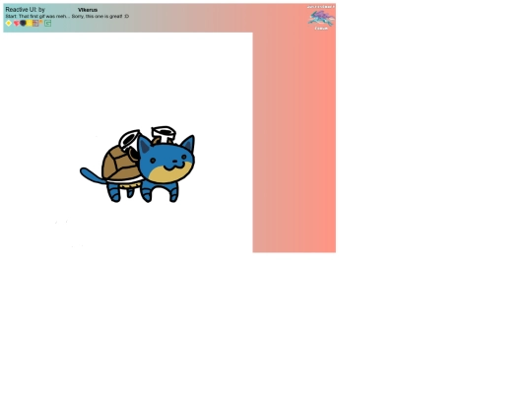Click the label below the Suicune sprite
The width and height of the screenshot is (532, 399).
321,29
